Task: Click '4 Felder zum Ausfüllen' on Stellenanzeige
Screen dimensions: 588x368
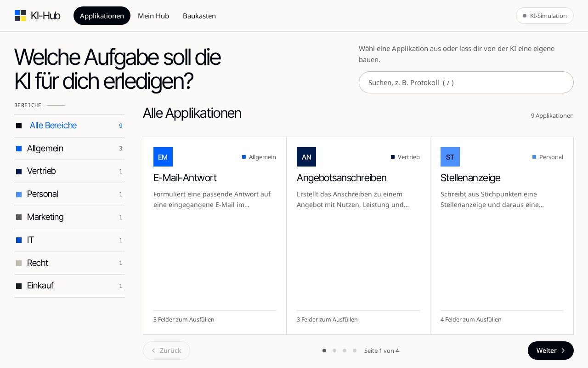Action: [x=471, y=319]
